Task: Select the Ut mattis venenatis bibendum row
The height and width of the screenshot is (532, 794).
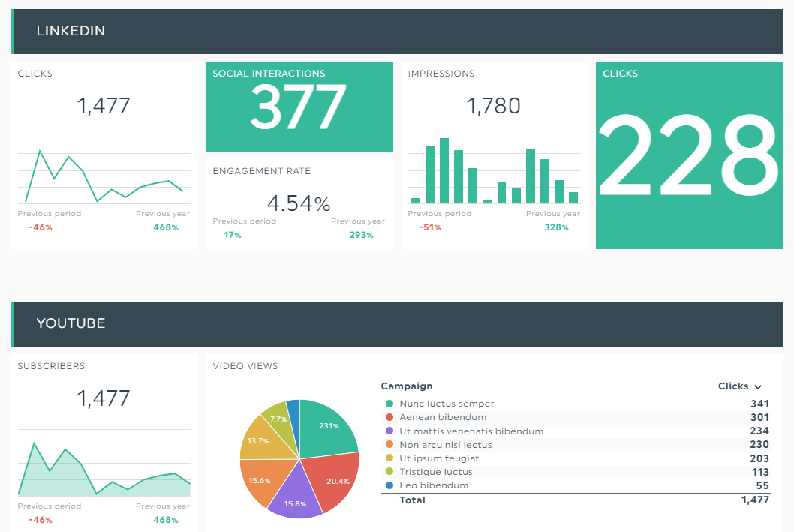Action: pos(576,431)
